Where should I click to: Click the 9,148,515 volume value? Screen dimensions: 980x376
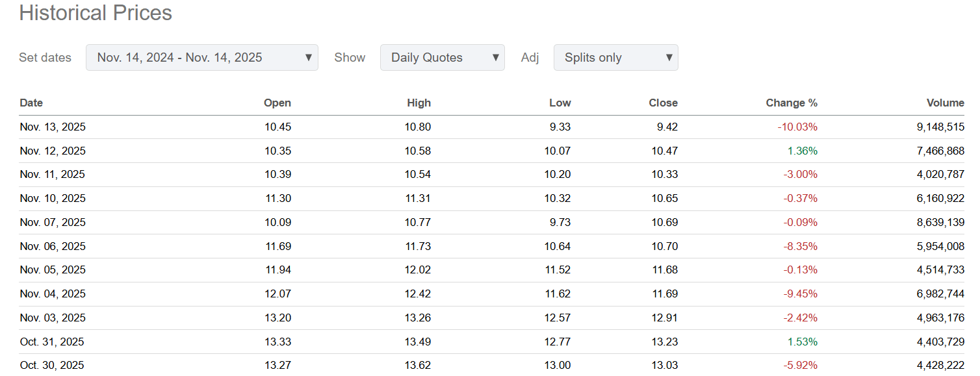[x=940, y=127]
